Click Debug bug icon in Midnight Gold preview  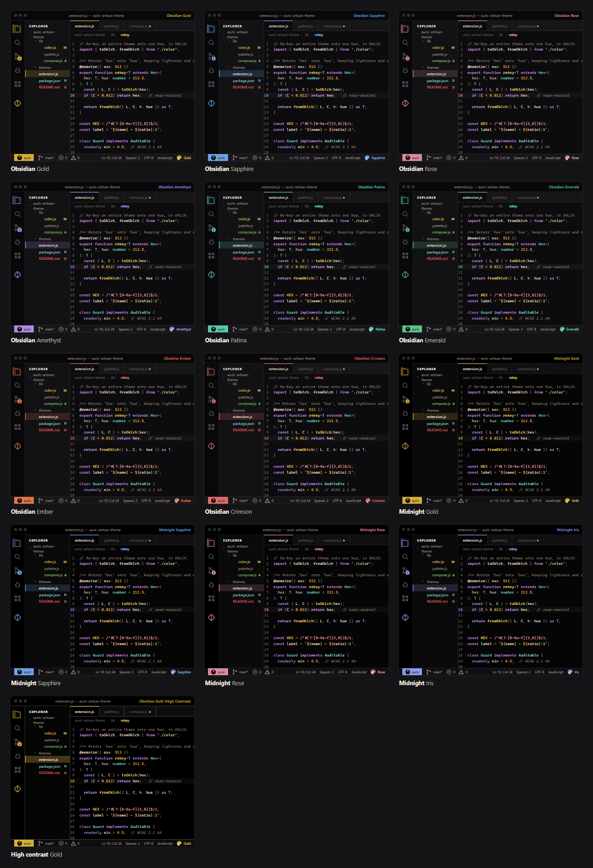(406, 413)
